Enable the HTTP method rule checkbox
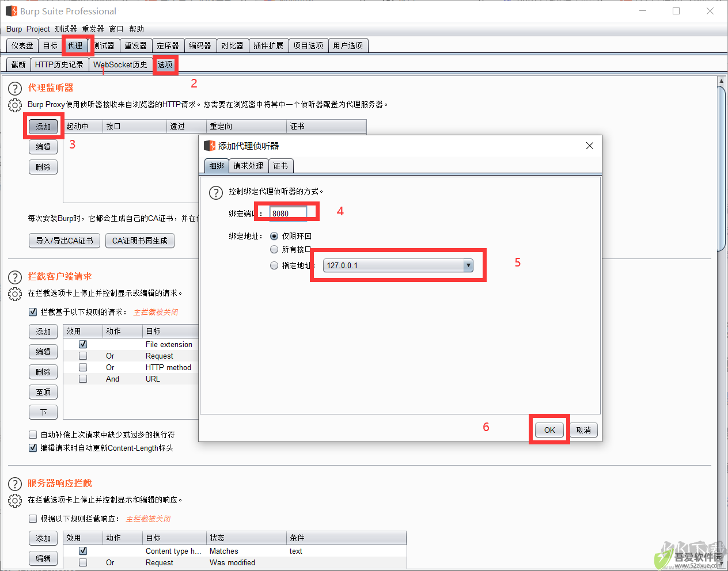The height and width of the screenshot is (571, 728). 83,367
